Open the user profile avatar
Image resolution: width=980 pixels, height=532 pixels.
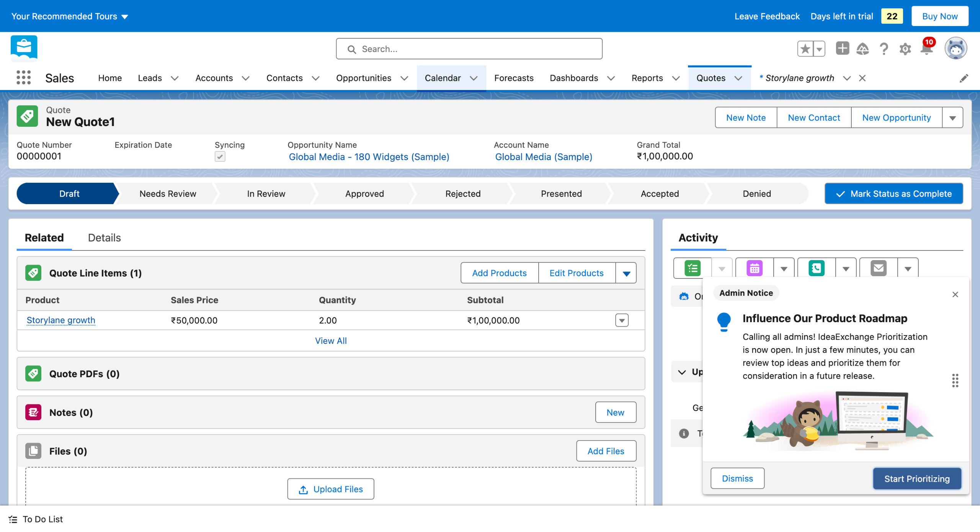955,49
